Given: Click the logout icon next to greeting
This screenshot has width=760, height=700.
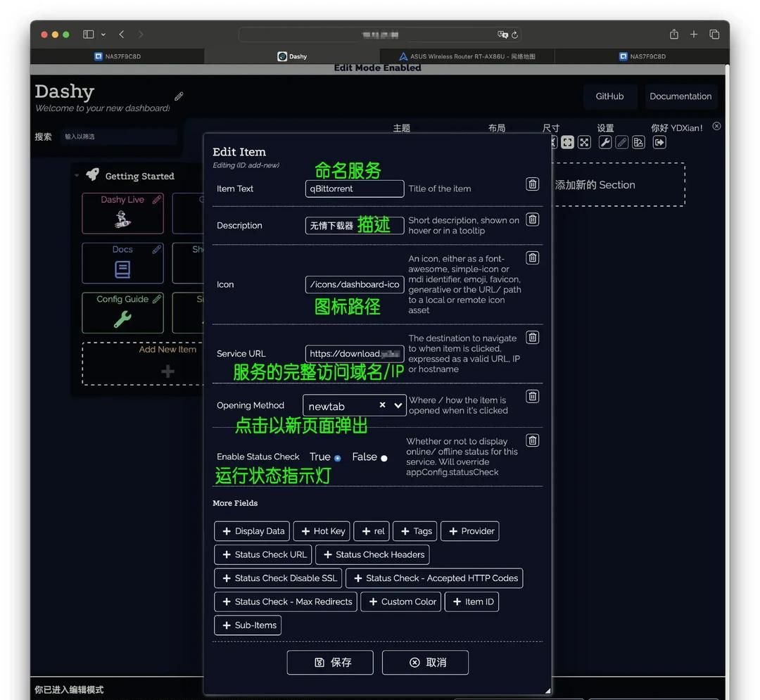Looking at the screenshot, I should click(659, 143).
